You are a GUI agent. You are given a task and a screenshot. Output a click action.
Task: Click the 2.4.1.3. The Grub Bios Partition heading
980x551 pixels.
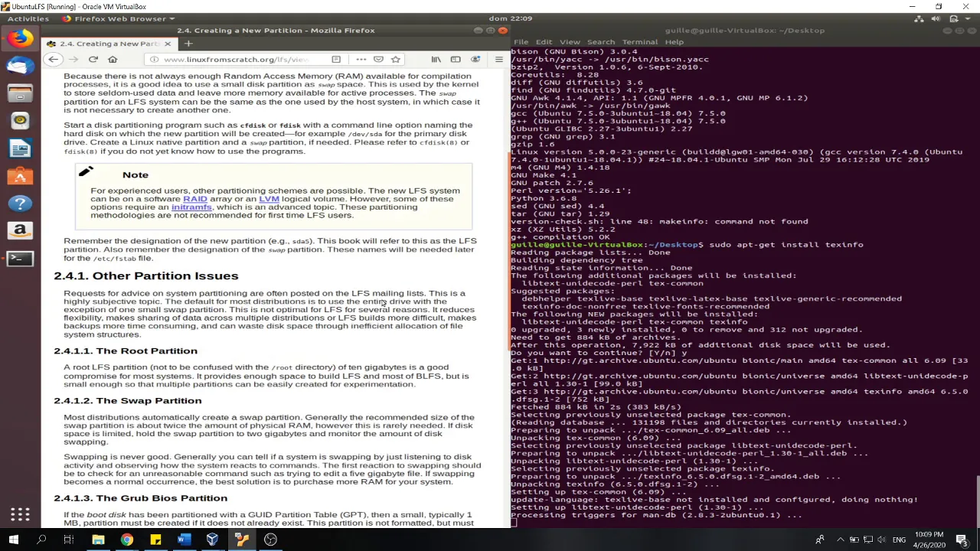point(140,498)
